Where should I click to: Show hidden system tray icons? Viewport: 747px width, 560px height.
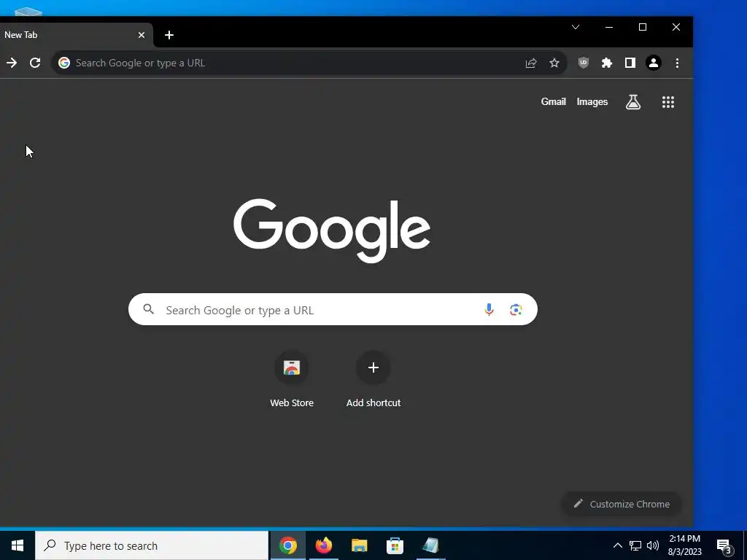pos(617,545)
